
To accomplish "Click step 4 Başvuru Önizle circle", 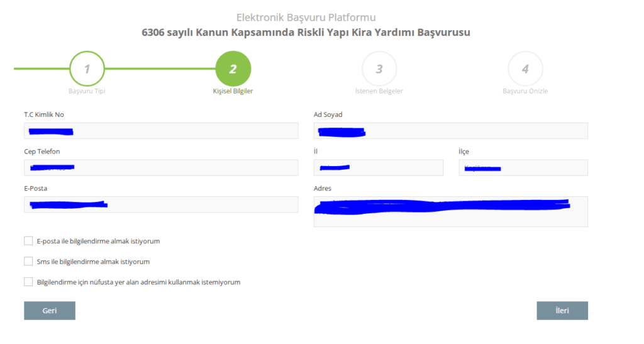I will (525, 69).
